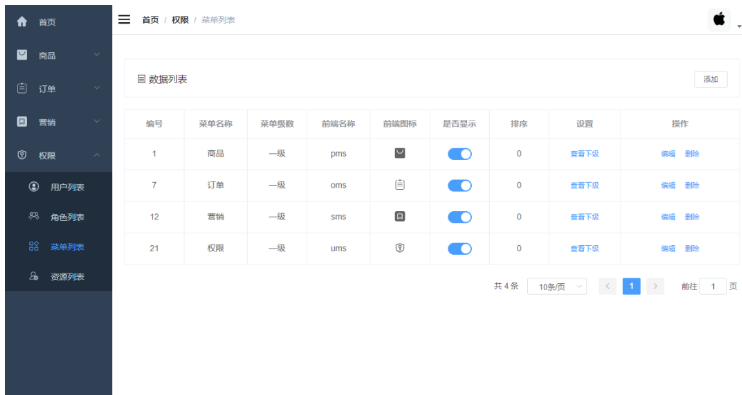Click the oms front-end name cell
This screenshot has height=395, width=742.
(x=338, y=185)
